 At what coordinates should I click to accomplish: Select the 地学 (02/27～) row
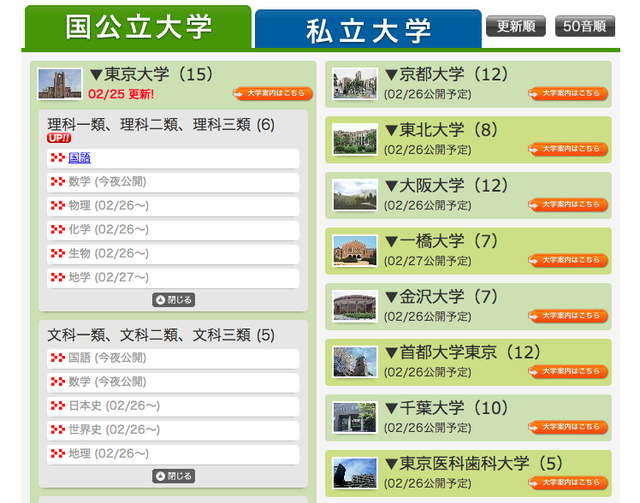coord(173,278)
